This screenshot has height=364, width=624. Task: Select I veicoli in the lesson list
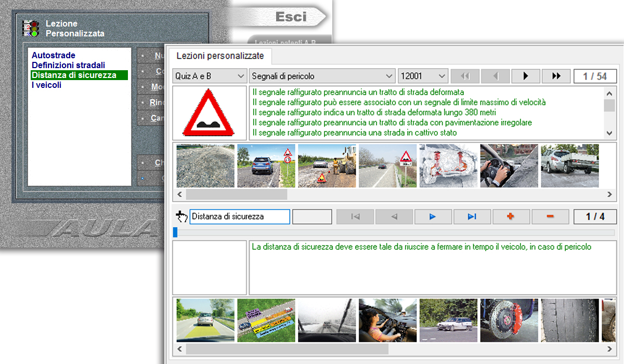click(x=46, y=85)
